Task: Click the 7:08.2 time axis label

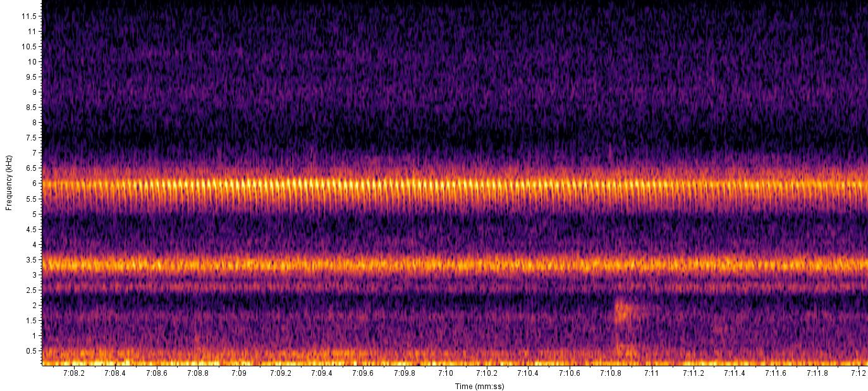Action: (x=74, y=373)
